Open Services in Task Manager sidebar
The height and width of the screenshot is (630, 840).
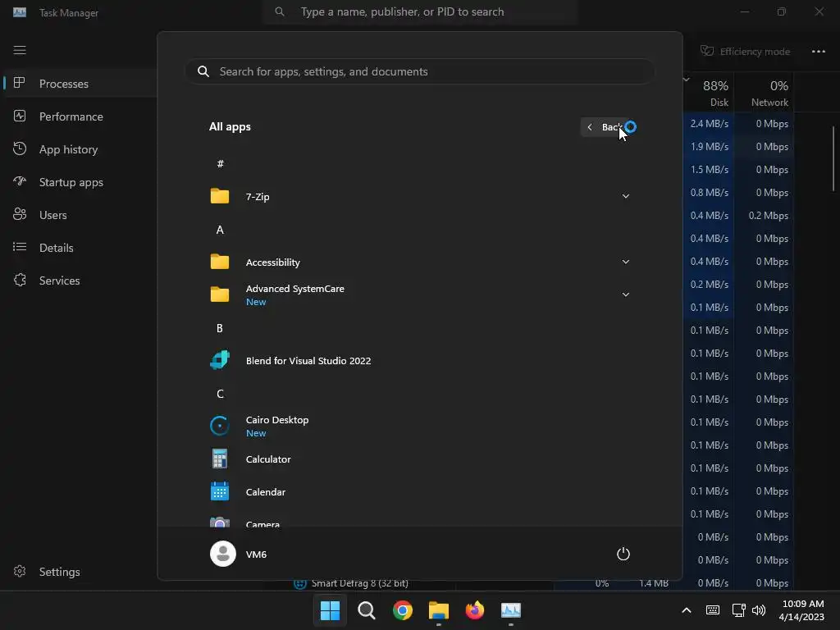tap(80, 281)
